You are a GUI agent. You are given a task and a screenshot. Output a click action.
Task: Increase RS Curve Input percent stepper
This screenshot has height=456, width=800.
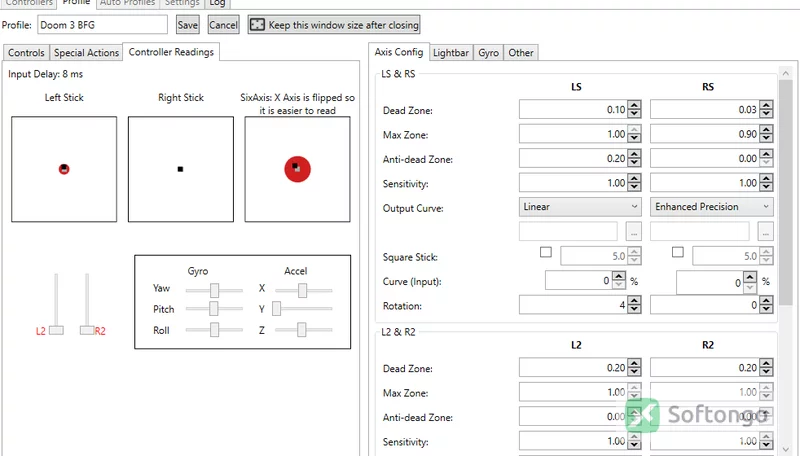pyautogui.click(x=749, y=277)
